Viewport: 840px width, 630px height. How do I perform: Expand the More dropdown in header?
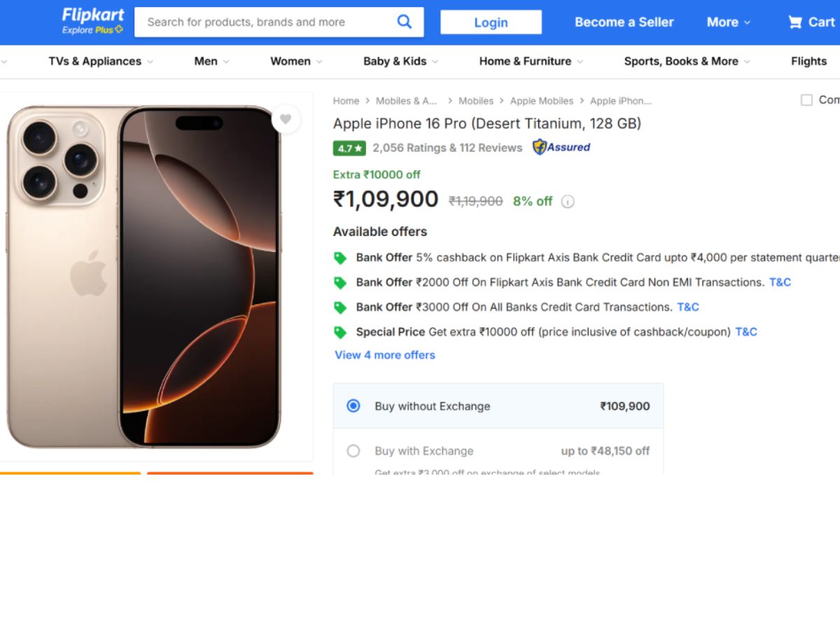pos(728,22)
